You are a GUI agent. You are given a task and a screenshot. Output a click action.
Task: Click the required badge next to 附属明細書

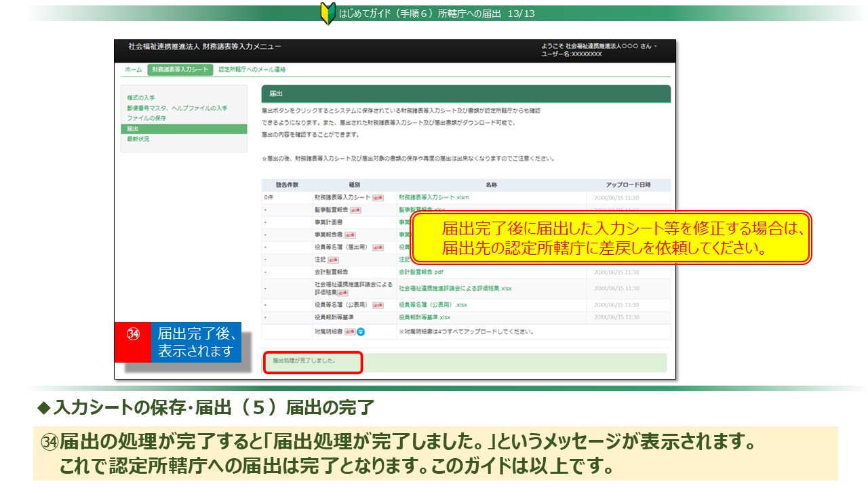click(x=350, y=332)
